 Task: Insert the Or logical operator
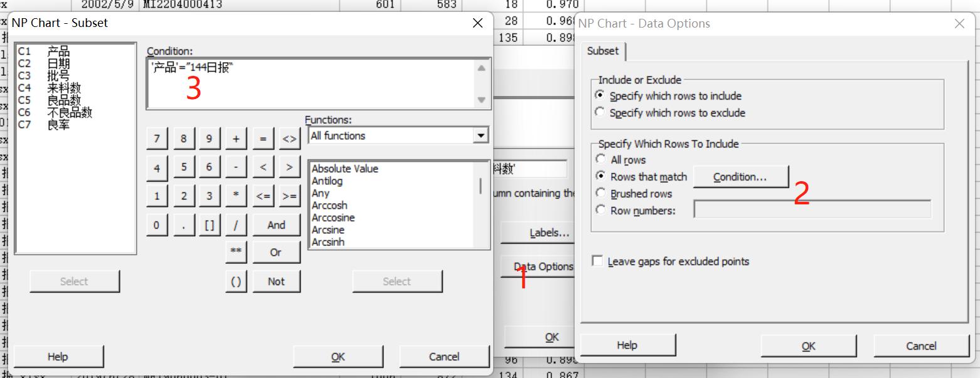pos(276,252)
